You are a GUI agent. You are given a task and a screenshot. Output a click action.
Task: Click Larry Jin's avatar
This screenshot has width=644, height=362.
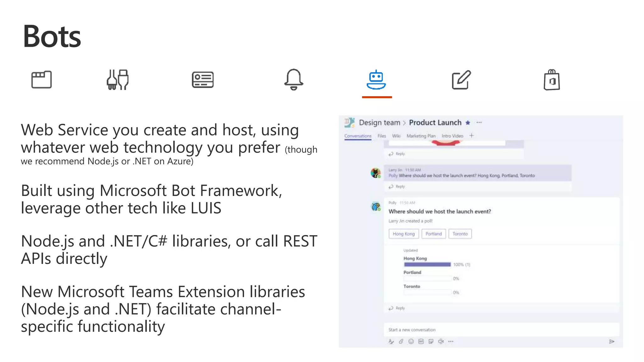point(375,173)
